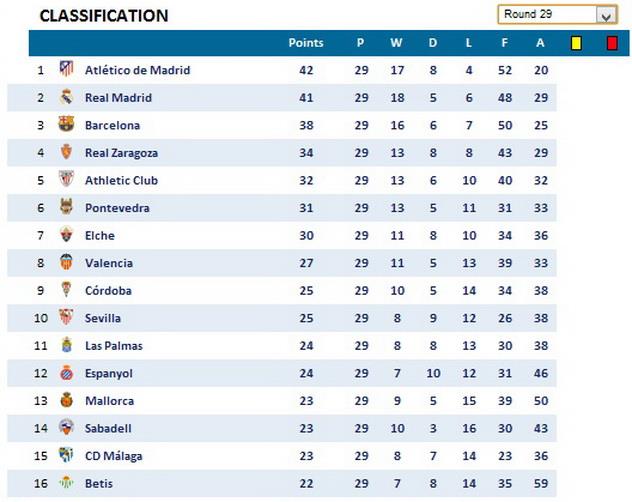Click the Las Palmas crest icon
The height and width of the screenshot is (502, 632).
(x=66, y=345)
